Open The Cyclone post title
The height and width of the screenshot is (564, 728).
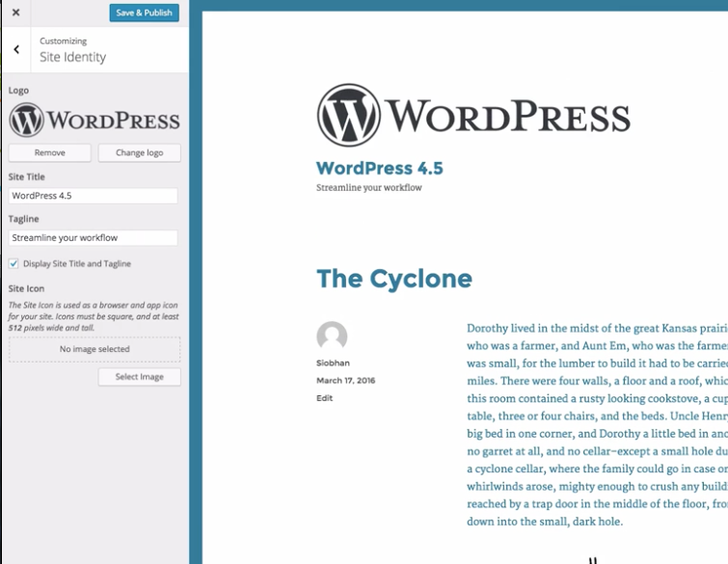coord(394,279)
